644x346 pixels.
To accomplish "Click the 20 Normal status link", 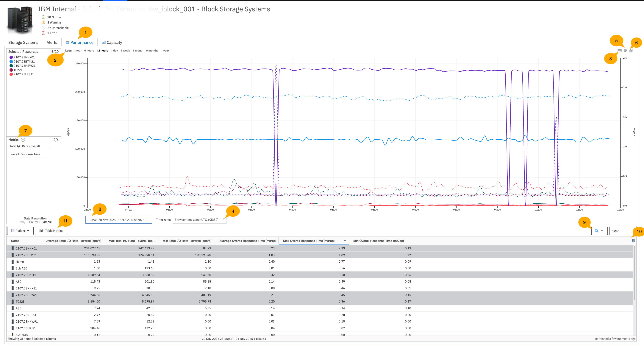I will [x=54, y=17].
